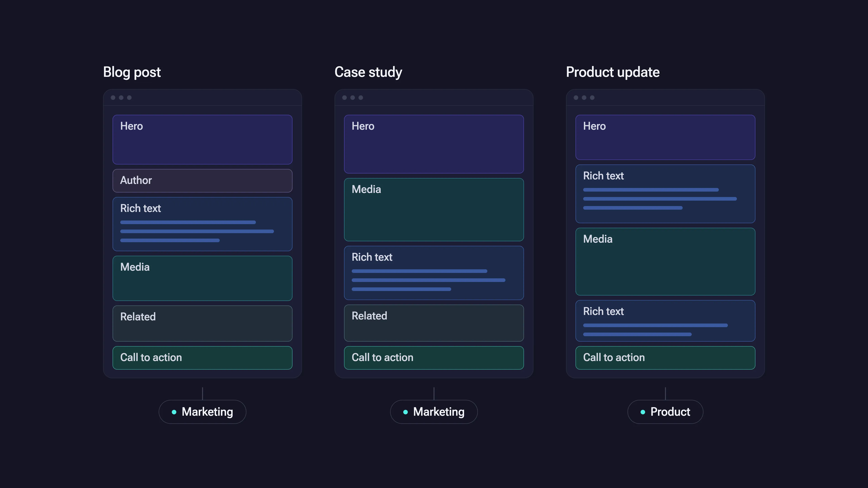Click the Rich text block in Blog post
The height and width of the screenshot is (488, 868).
[x=202, y=224]
